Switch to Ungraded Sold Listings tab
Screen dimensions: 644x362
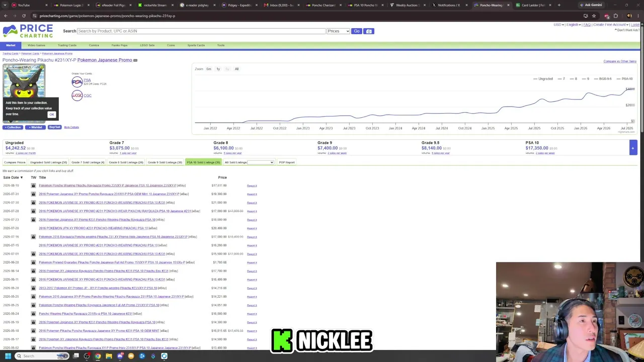click(48, 162)
